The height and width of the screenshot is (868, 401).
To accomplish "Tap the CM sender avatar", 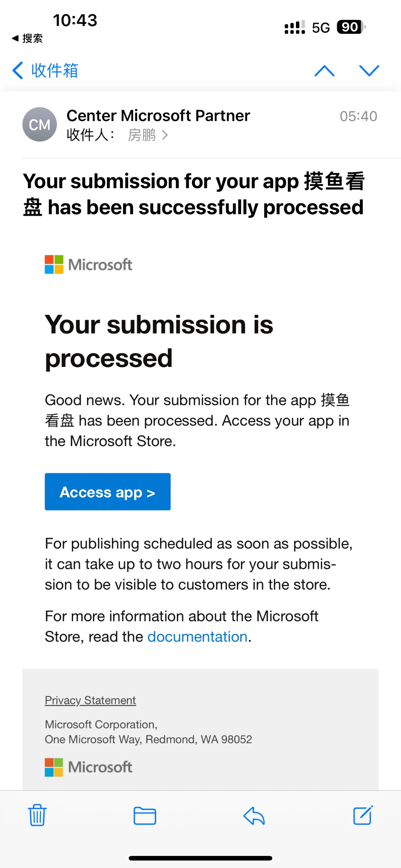I will [x=39, y=125].
